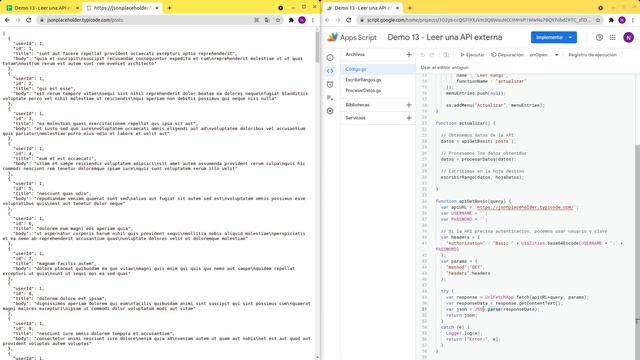Open the Overview (info) sidebar icon
Screen dimensions: 640x360
click(330, 58)
